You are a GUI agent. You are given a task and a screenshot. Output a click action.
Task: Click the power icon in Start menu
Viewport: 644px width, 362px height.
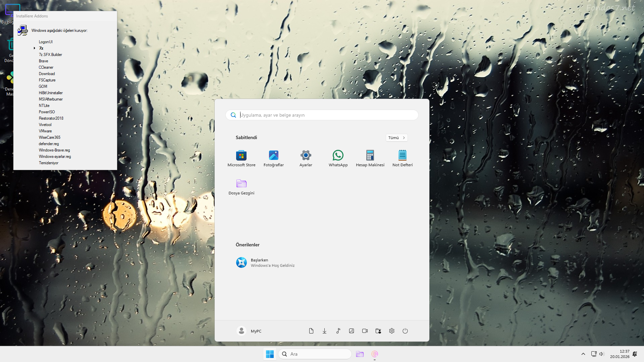point(405,331)
